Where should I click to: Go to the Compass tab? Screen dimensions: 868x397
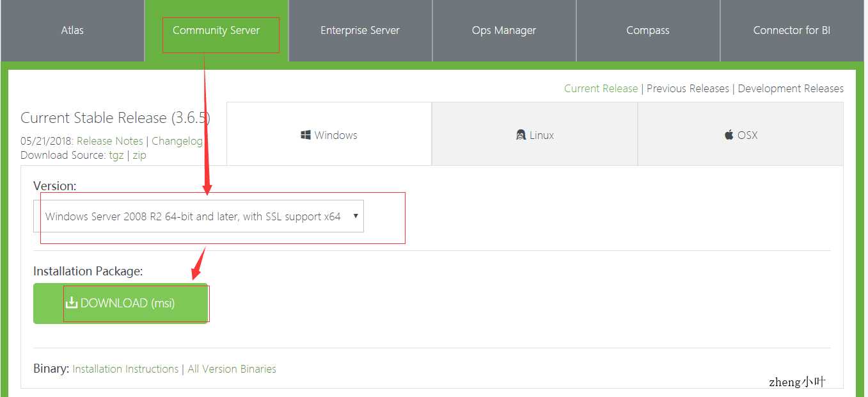click(x=648, y=31)
